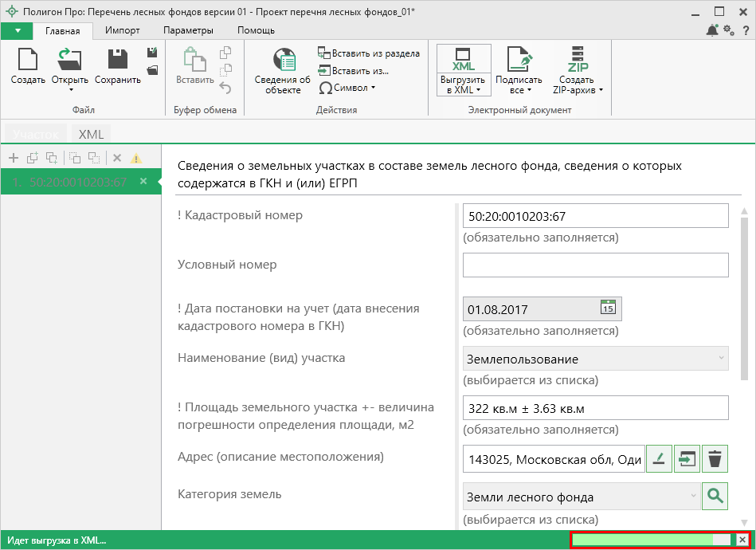Open the Параметры ribbon tab

pos(188,30)
